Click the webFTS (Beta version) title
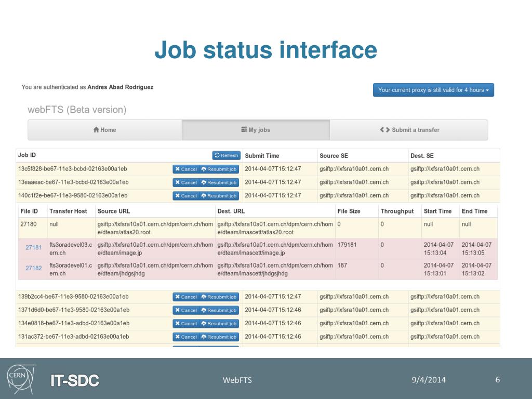The height and width of the screenshot is (399, 532). click(77, 110)
